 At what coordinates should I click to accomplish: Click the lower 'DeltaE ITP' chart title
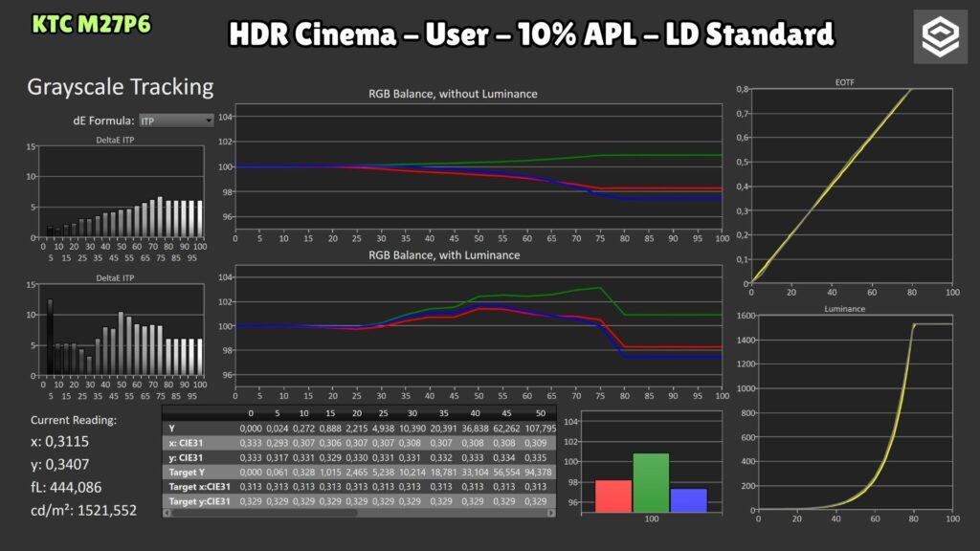pos(115,278)
